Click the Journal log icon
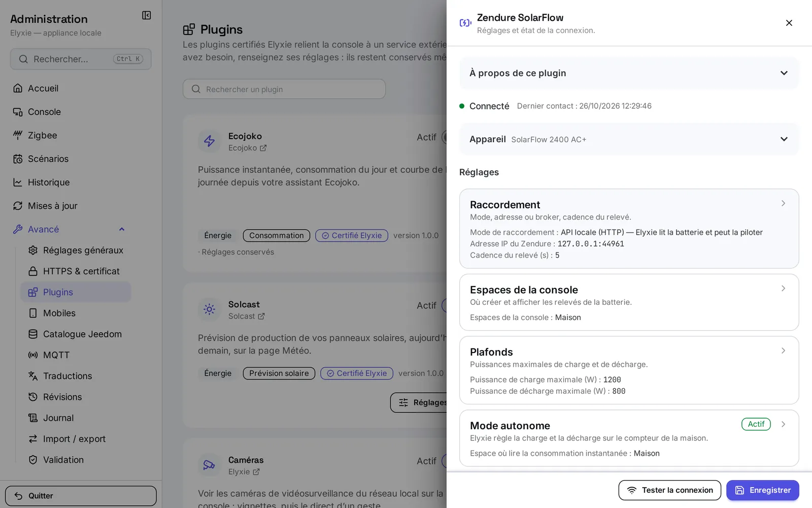This screenshot has width=812, height=508. [33, 418]
